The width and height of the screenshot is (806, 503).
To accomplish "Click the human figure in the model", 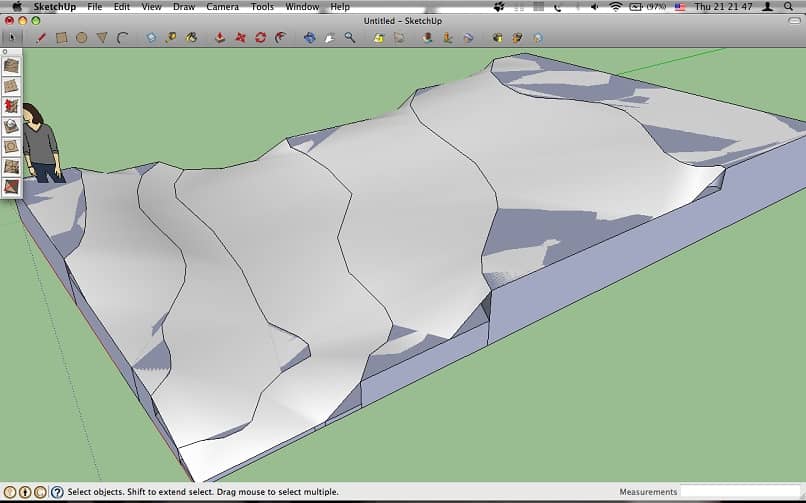I will coord(40,142).
